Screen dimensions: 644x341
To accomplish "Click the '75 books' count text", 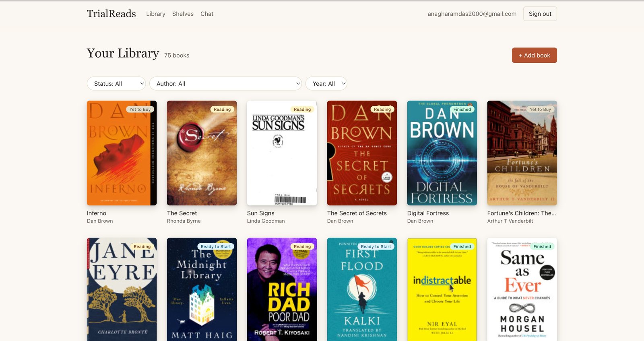I will point(177,55).
